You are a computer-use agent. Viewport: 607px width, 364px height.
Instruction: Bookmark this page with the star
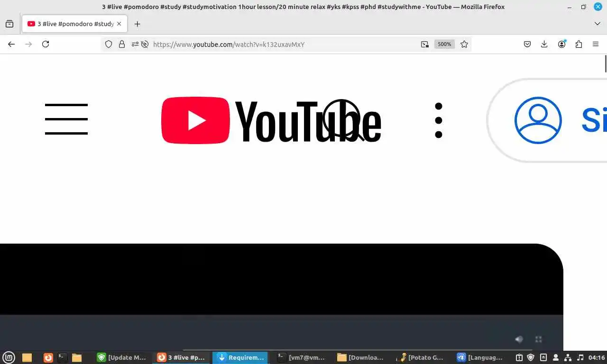464,44
